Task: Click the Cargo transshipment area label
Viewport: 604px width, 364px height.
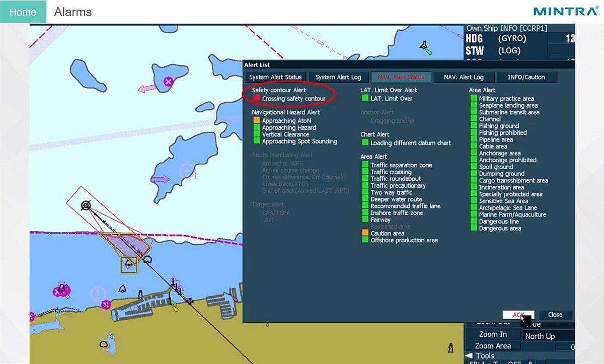Action: point(513,181)
